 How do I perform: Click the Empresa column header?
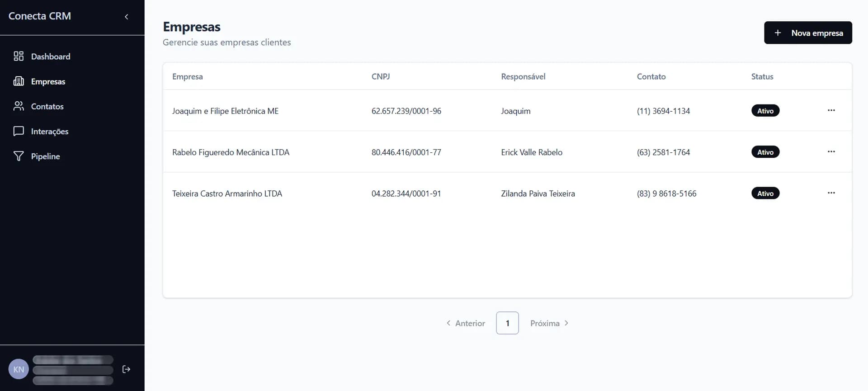point(188,76)
